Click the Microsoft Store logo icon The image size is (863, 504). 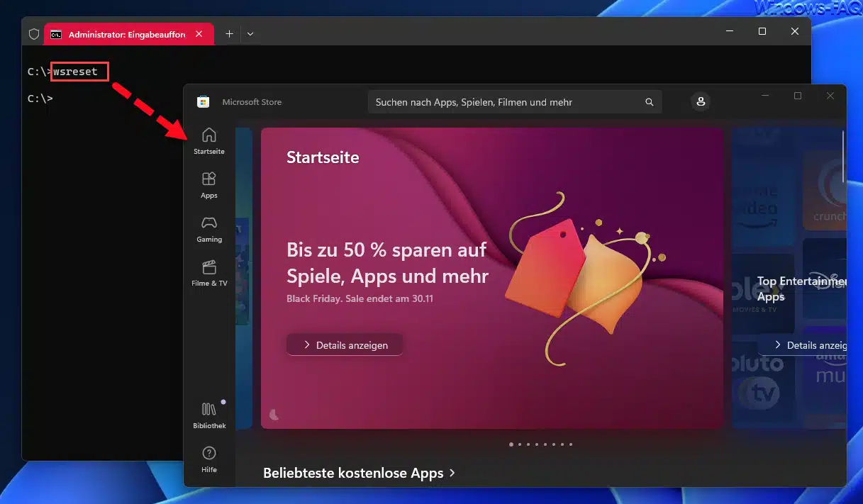point(203,102)
